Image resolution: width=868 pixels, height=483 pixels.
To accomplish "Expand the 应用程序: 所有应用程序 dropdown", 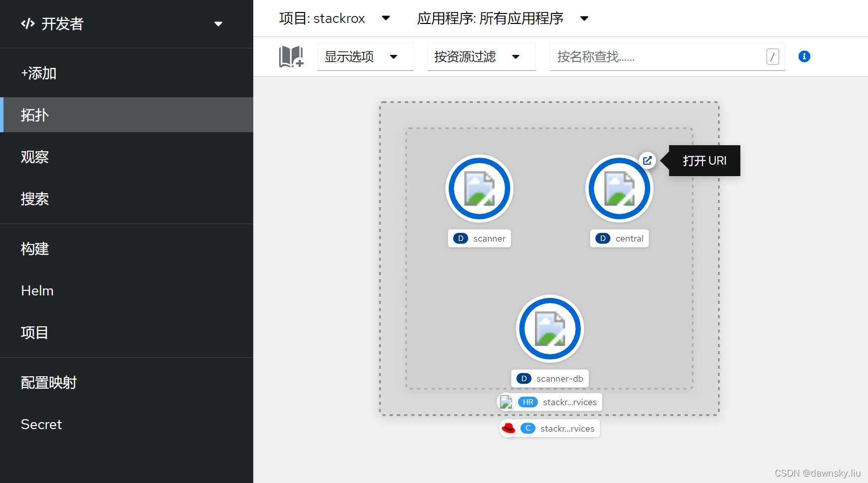I will pos(503,18).
